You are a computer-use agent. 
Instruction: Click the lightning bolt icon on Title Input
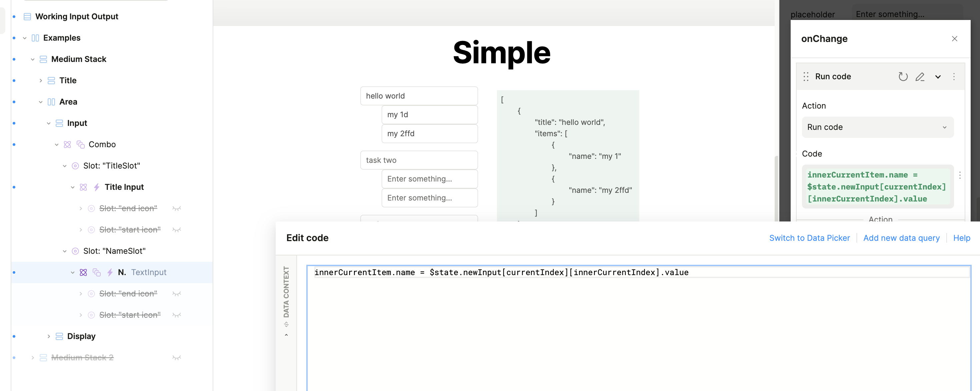point(97,187)
